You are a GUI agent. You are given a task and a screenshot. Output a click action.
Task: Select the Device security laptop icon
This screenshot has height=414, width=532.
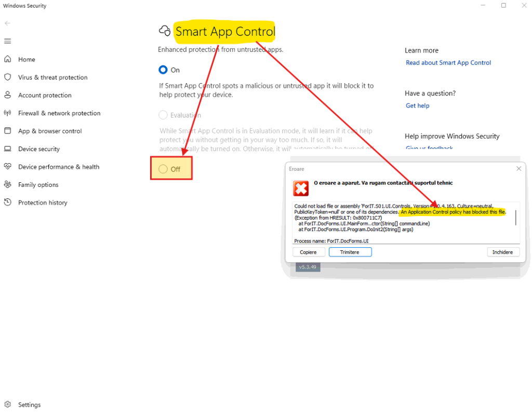pos(7,149)
